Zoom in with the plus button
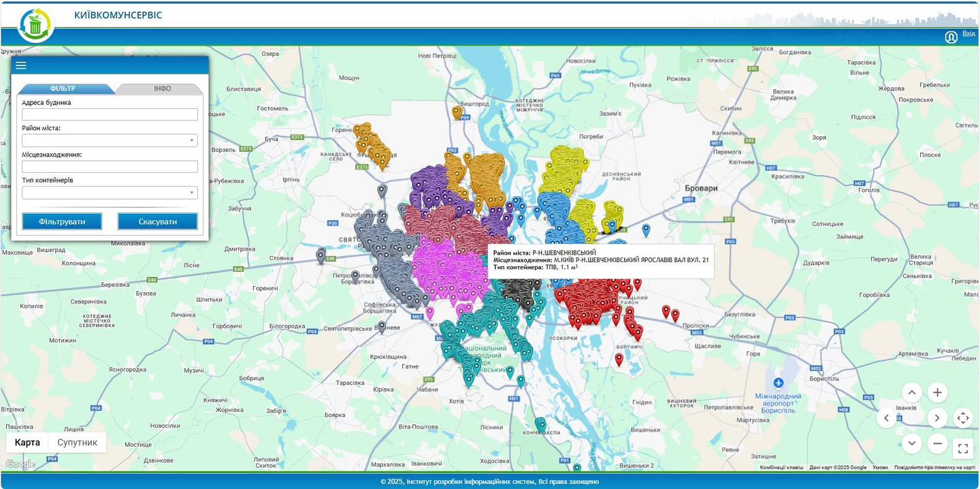The width and height of the screenshot is (980, 489). 937,393
